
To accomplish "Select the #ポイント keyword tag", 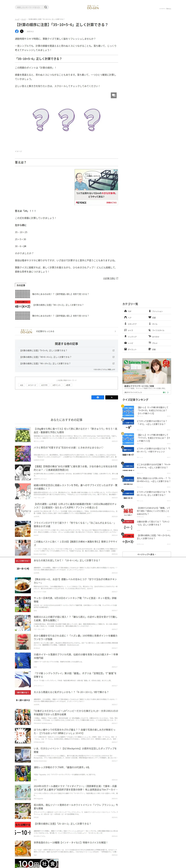I will [57, 385].
